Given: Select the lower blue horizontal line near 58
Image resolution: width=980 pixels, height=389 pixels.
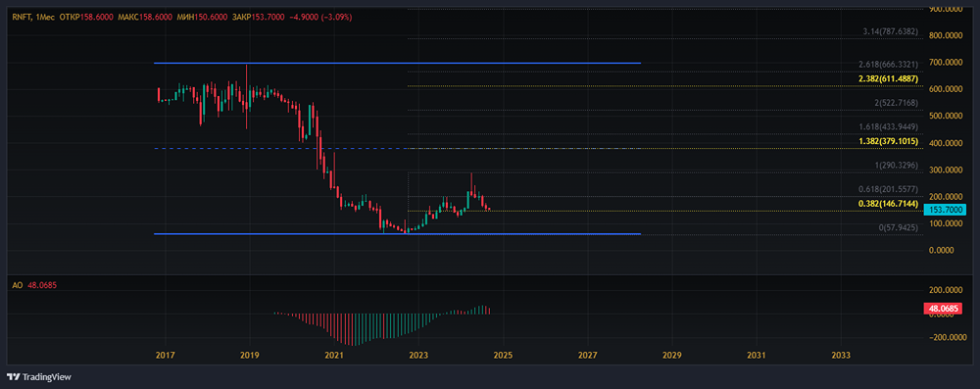Looking at the screenshot, I should [x=397, y=234].
